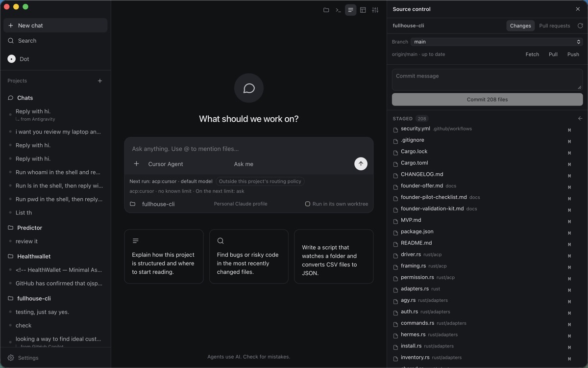Screen dimensions: 588x368
Task: Click the unstage all arrow beside STAGED
Action: [x=580, y=118]
